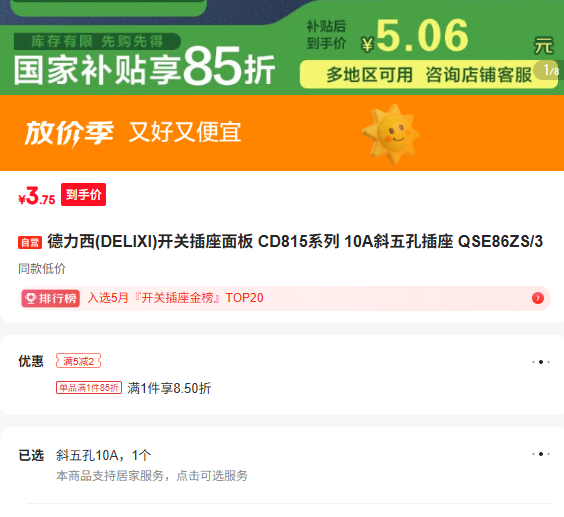Expand discounts with the 优惠 three-dot icon
This screenshot has height=517, width=564.
[x=541, y=362]
